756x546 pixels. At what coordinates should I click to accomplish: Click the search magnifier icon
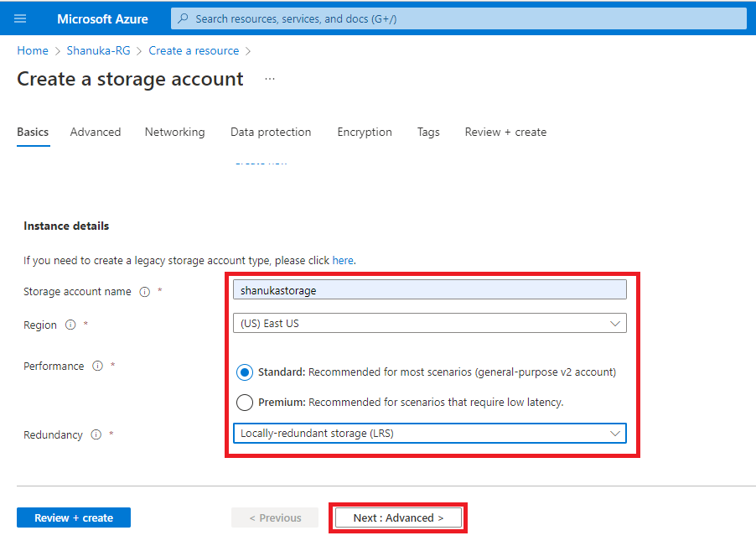tap(184, 18)
